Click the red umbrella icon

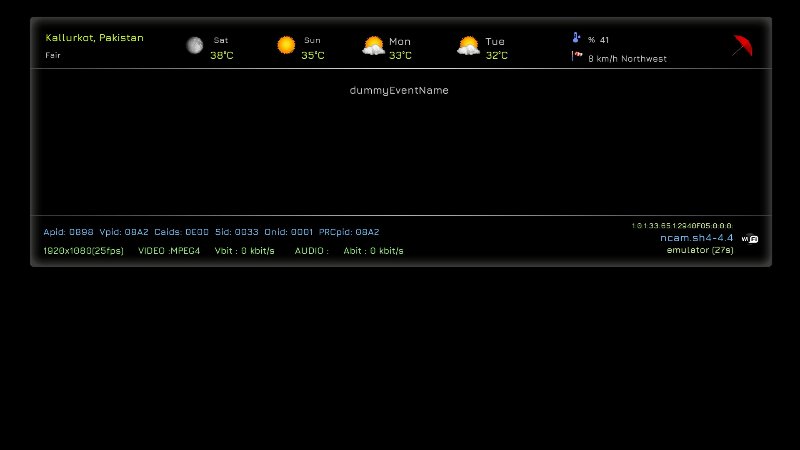coord(742,45)
